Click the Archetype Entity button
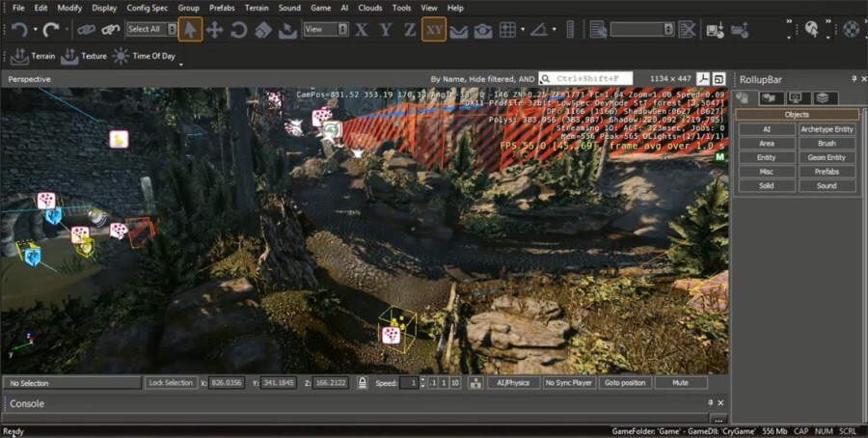The width and height of the screenshot is (868, 438). [x=827, y=129]
